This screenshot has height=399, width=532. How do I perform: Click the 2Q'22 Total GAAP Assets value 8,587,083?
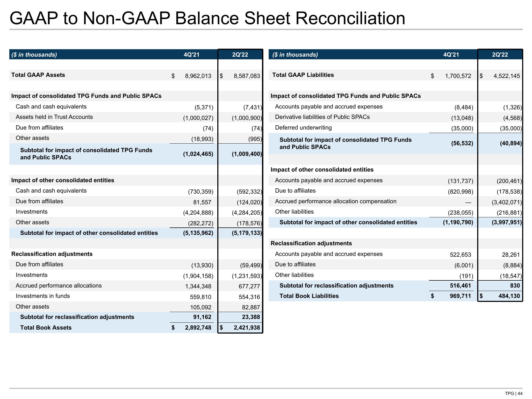pos(247,76)
